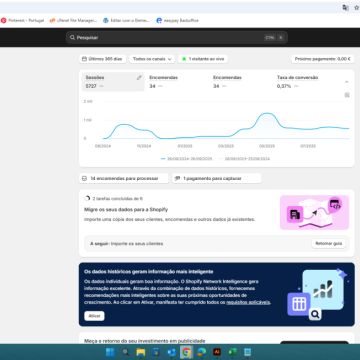The width and height of the screenshot is (360, 360).
Task: Open File Explorer from the taskbar
Action: point(141,352)
